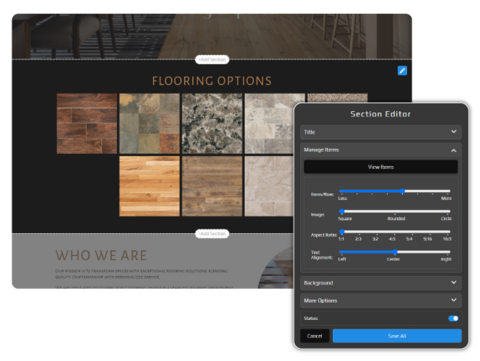Select the granite stone flooring thumbnail
Viewport: 480px width, 361px height.
[x=212, y=124]
